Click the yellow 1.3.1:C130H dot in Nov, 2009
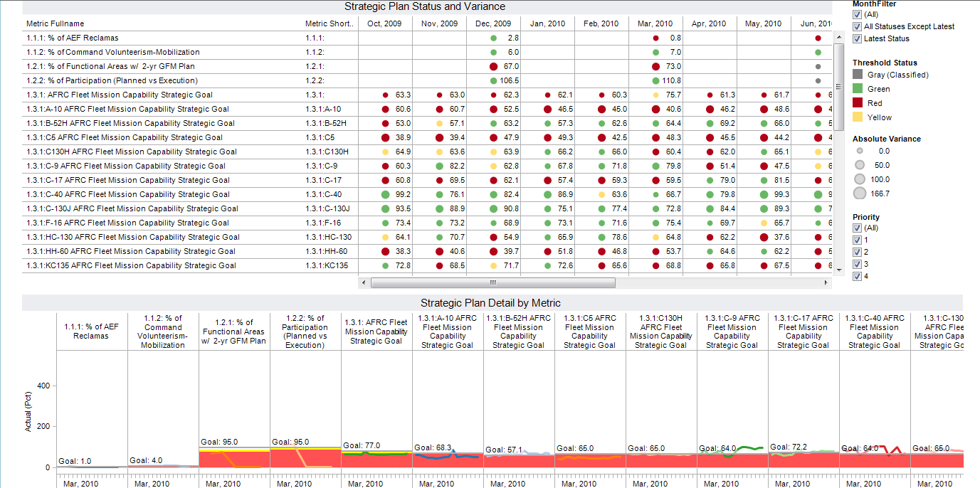This screenshot has width=980, height=488. click(x=439, y=152)
